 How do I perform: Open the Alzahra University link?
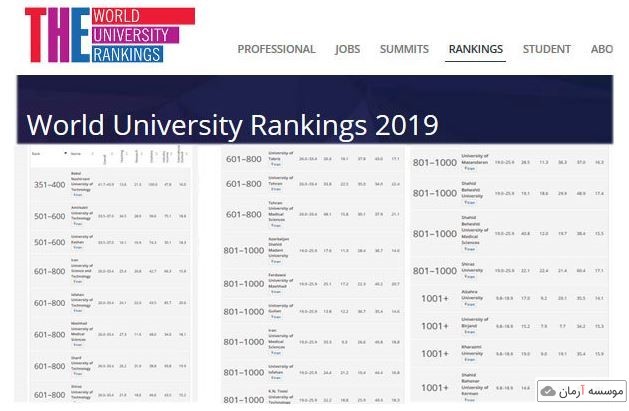[472, 295]
